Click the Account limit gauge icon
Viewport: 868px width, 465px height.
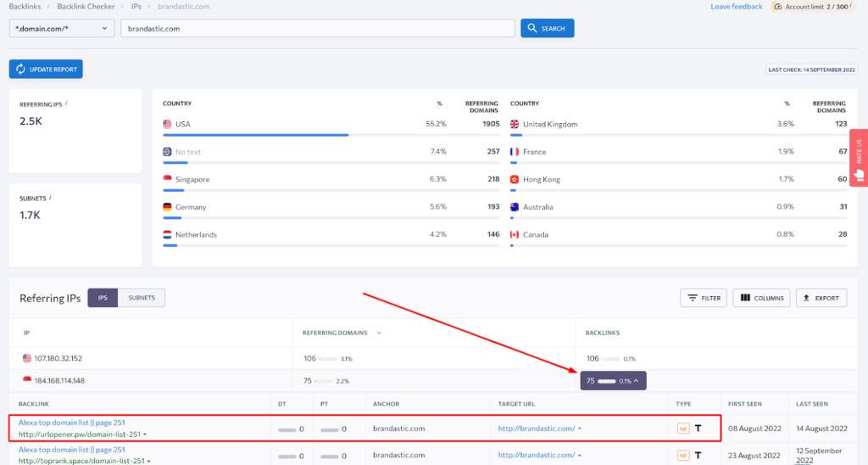778,7
